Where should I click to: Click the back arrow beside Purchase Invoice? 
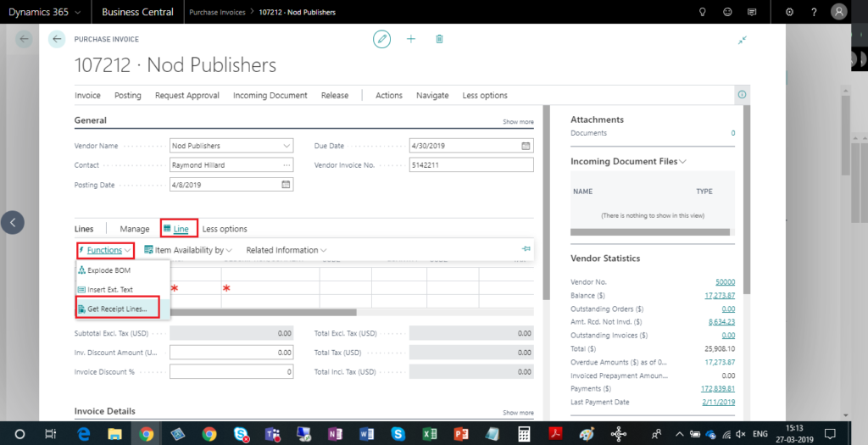click(x=57, y=39)
